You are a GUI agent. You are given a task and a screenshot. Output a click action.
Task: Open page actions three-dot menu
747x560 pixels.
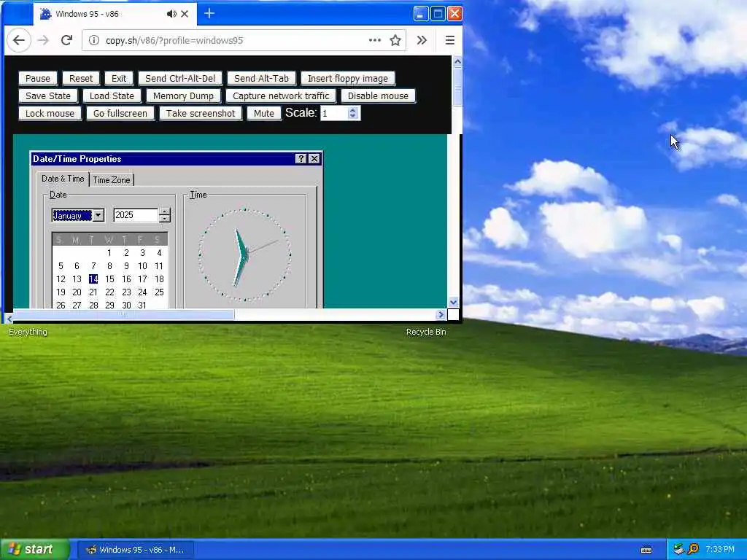tap(375, 41)
